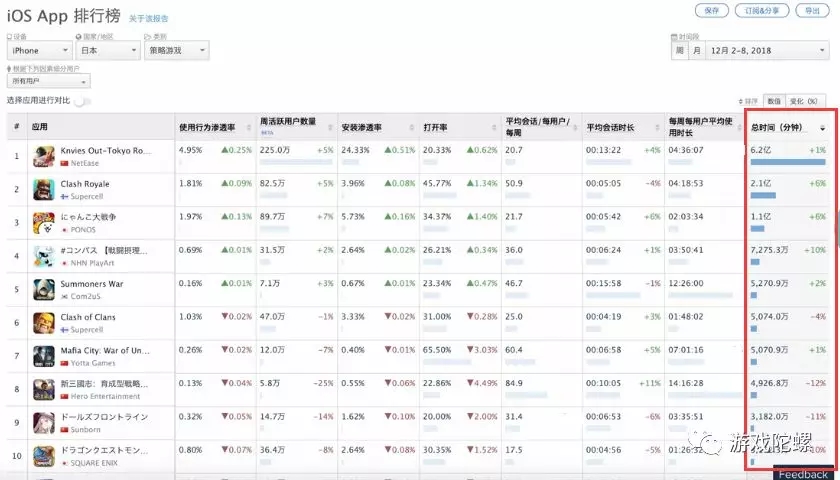840x480 pixels.
Task: Open the 所有用户 segment dropdown
Action: click(49, 81)
